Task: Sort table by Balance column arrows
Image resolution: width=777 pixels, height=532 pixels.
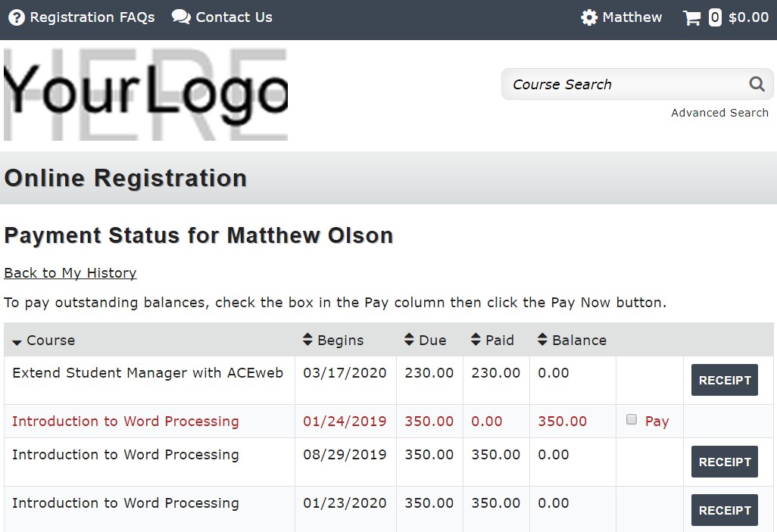Action: pos(542,340)
